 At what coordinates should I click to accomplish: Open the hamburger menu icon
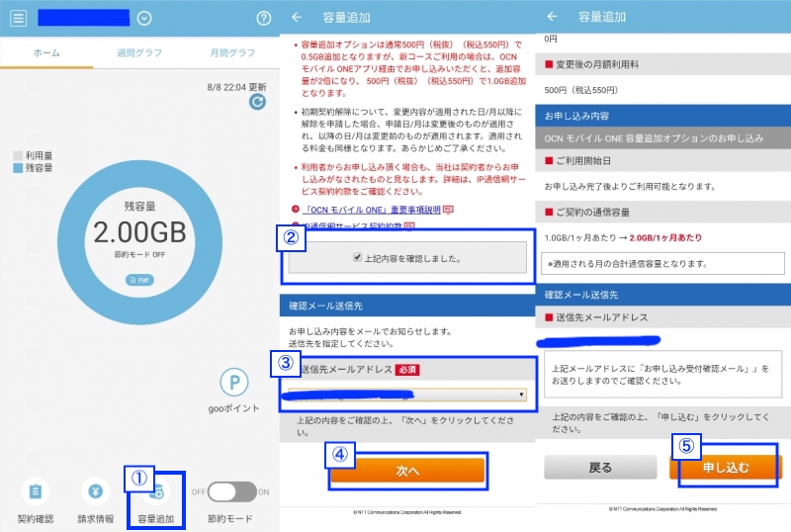pyautogui.click(x=19, y=18)
